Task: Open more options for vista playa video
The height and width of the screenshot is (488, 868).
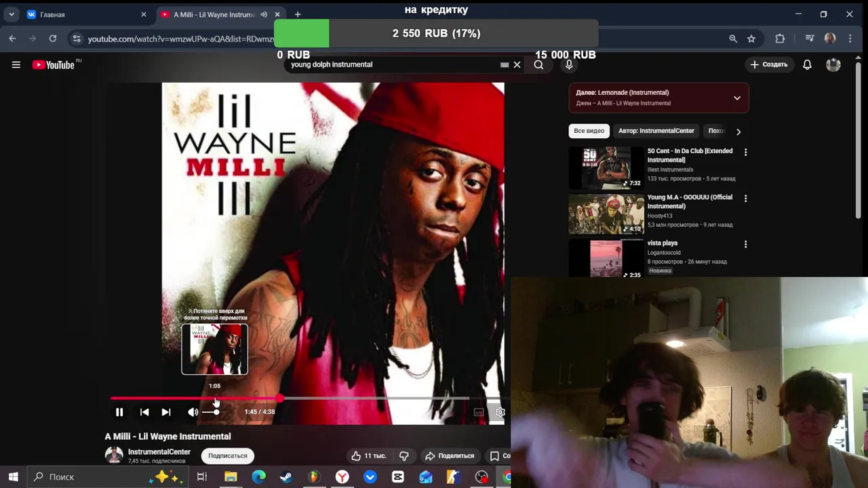Action: click(745, 244)
